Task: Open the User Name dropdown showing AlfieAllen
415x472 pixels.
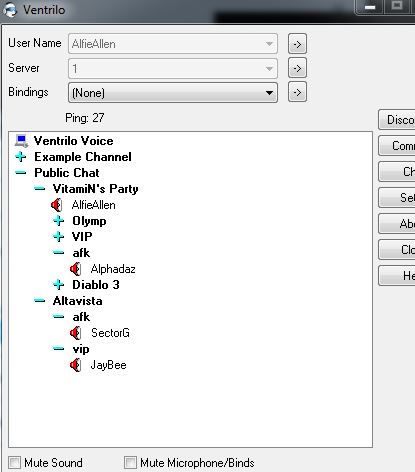Action: [x=173, y=44]
